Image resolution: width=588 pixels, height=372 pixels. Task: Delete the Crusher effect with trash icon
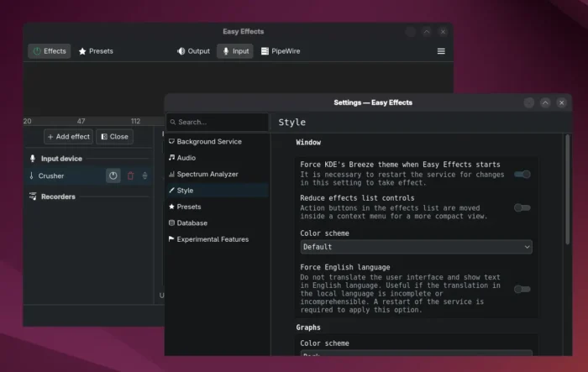[x=130, y=176]
